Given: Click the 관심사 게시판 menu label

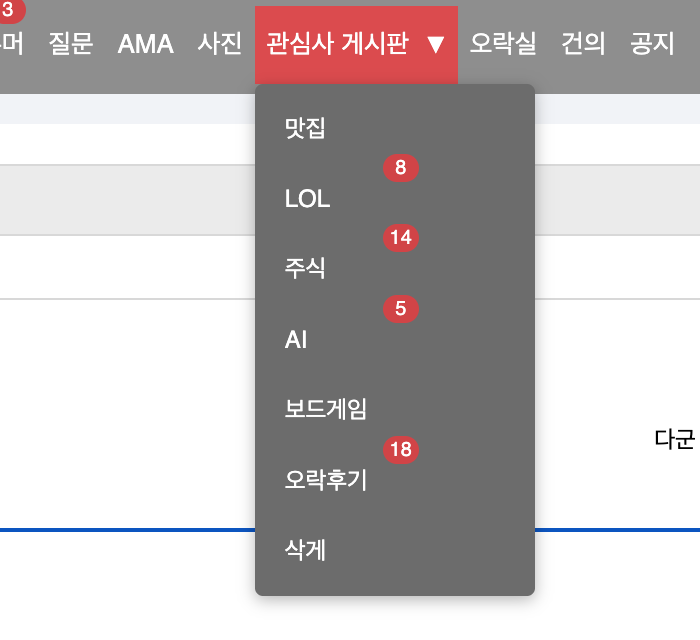Looking at the screenshot, I should [x=337, y=45].
